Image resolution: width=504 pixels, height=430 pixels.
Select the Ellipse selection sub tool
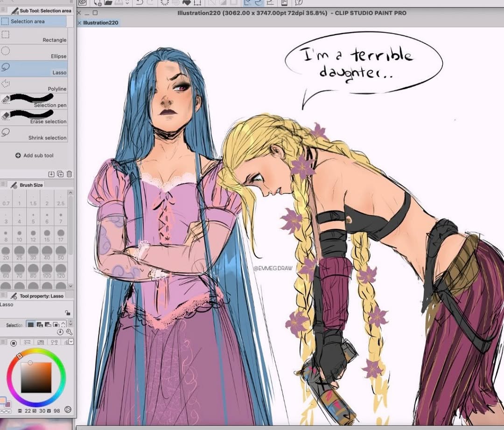34,52
